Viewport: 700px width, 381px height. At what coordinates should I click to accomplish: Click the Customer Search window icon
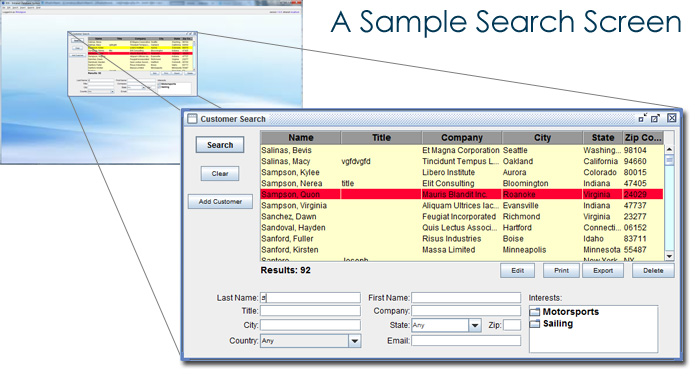point(192,118)
